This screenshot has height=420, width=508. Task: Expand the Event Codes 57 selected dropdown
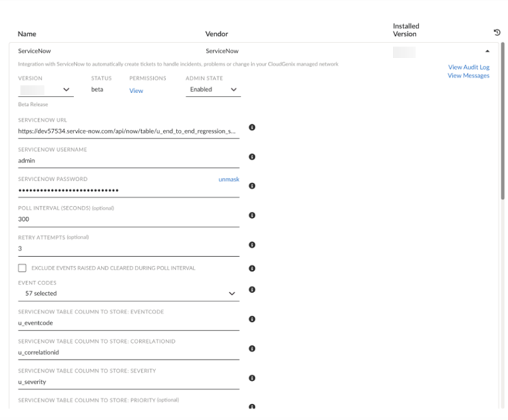point(128,294)
